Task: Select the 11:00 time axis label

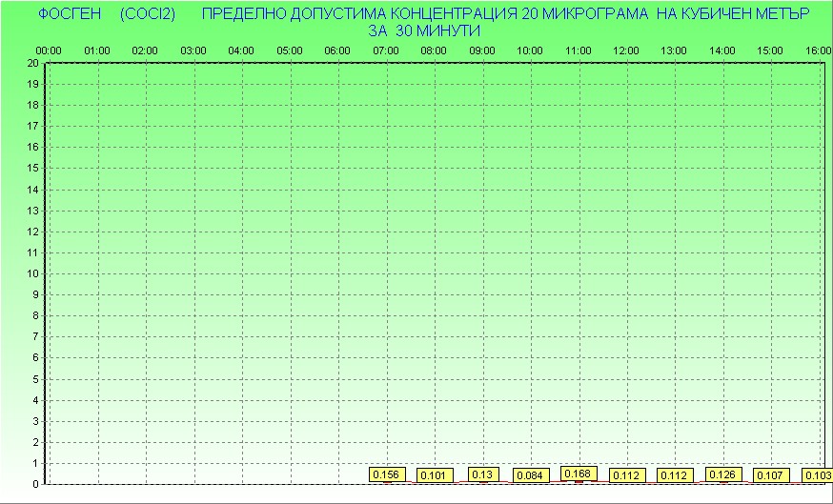Action: (x=579, y=50)
